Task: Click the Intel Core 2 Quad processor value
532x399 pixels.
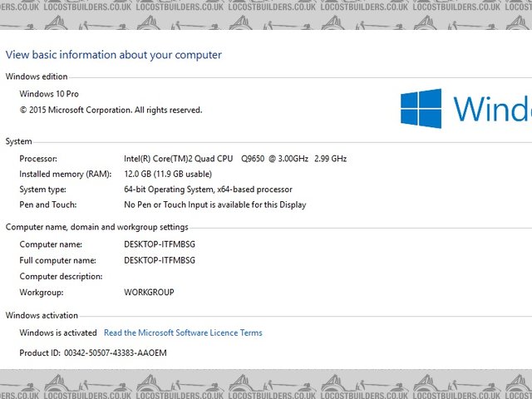Action: (235, 158)
